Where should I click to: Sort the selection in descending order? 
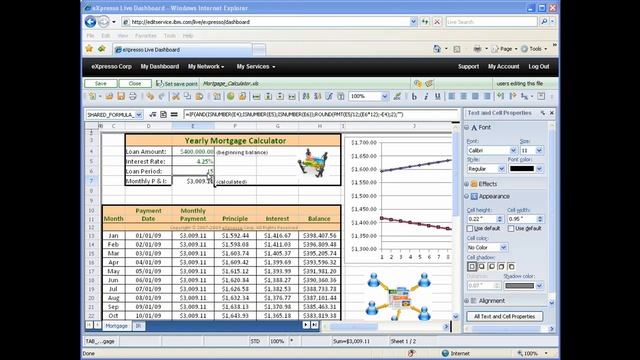click(317, 96)
